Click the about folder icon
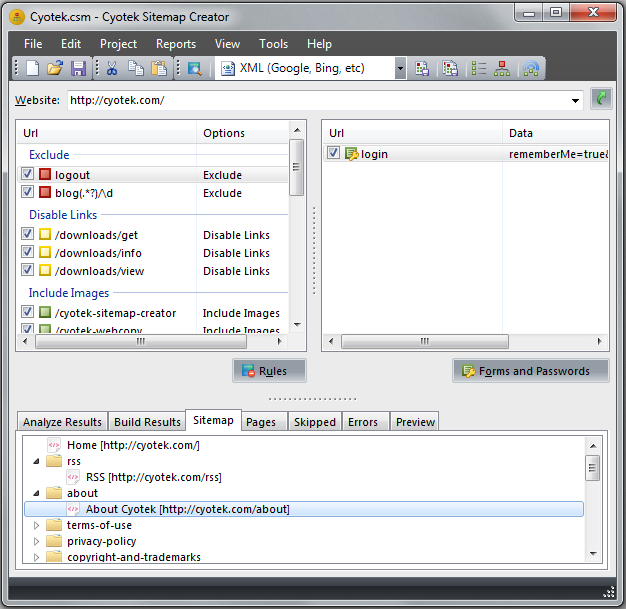Viewport: 626px width, 609px height. point(53,493)
